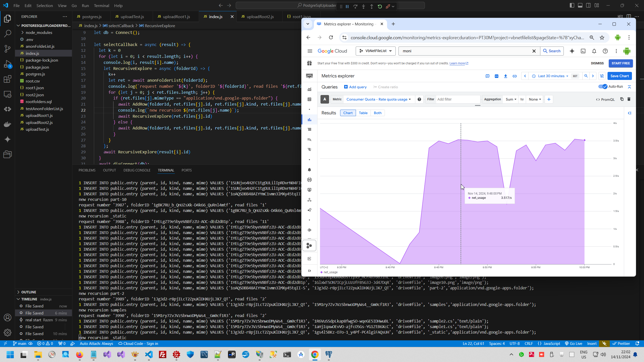Expand the node_modules folder
This screenshot has width=644, height=362.
click(39, 32)
